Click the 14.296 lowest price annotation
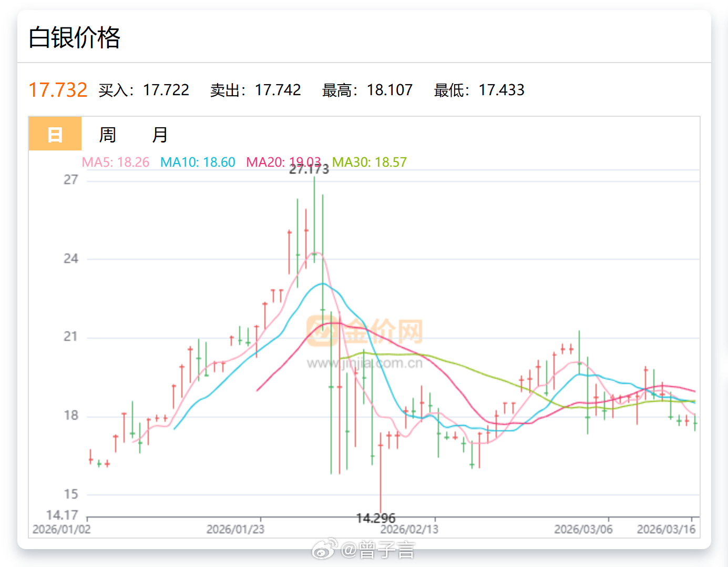Screen dimensions: 728x567 coord(376,518)
